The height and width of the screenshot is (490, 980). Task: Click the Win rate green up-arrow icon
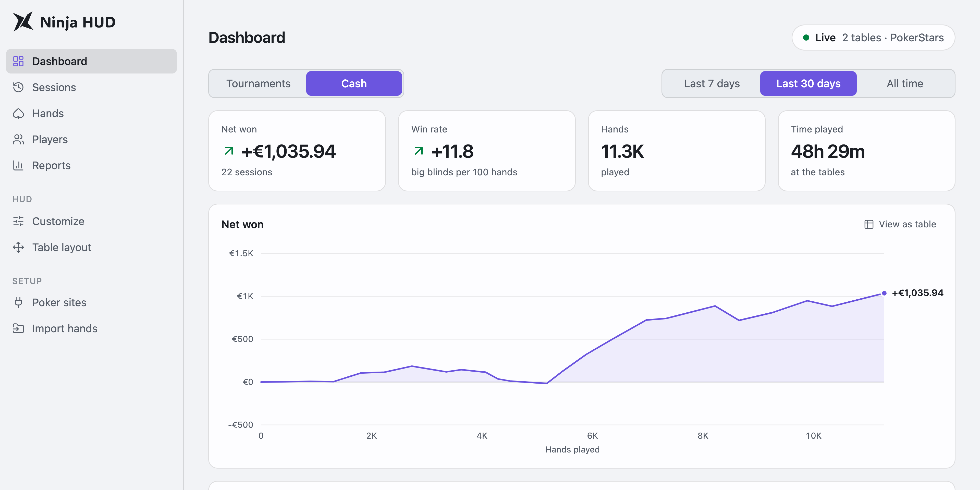point(419,151)
